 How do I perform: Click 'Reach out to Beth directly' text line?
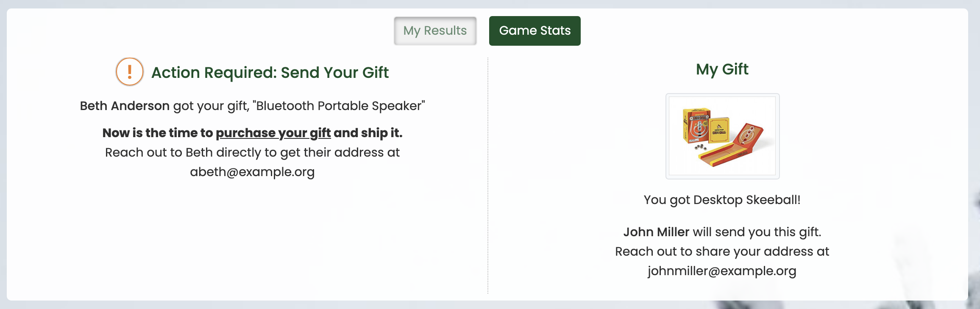252,152
